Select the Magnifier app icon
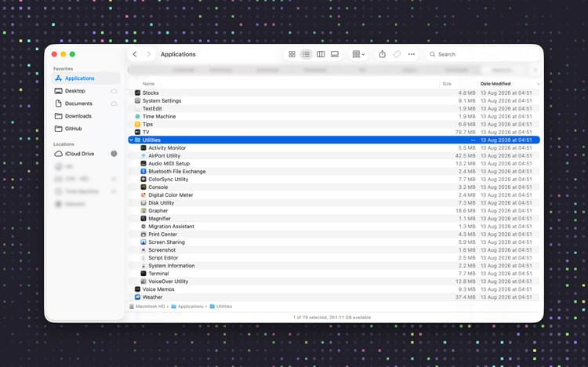This screenshot has height=367, width=588. click(143, 219)
